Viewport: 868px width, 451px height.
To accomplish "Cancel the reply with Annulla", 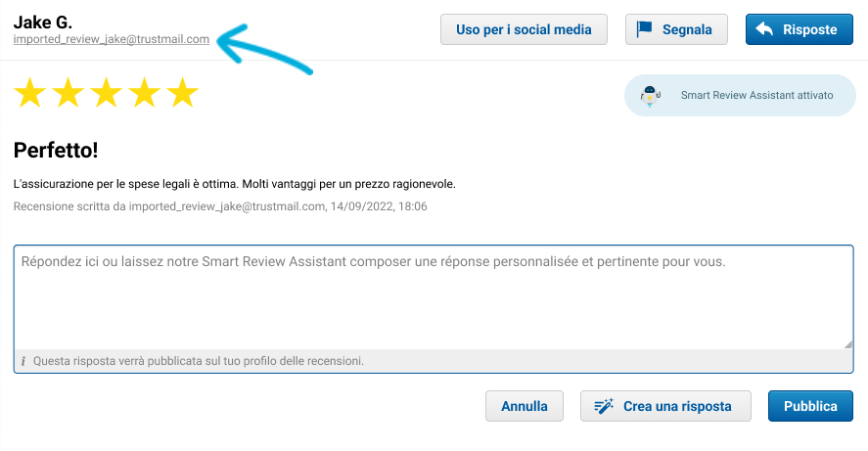I will 525,406.
